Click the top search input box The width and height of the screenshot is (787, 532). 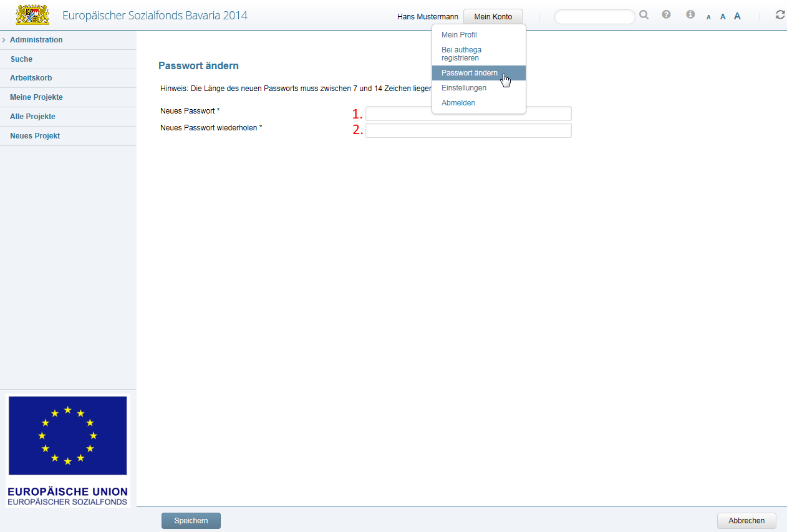(x=594, y=17)
